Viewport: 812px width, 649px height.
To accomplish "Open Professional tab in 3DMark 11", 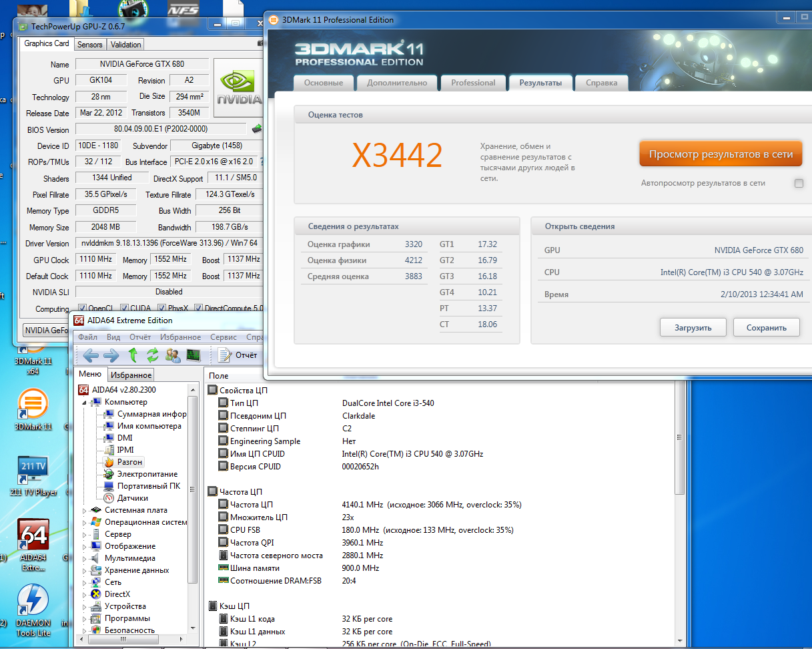I will [x=473, y=83].
